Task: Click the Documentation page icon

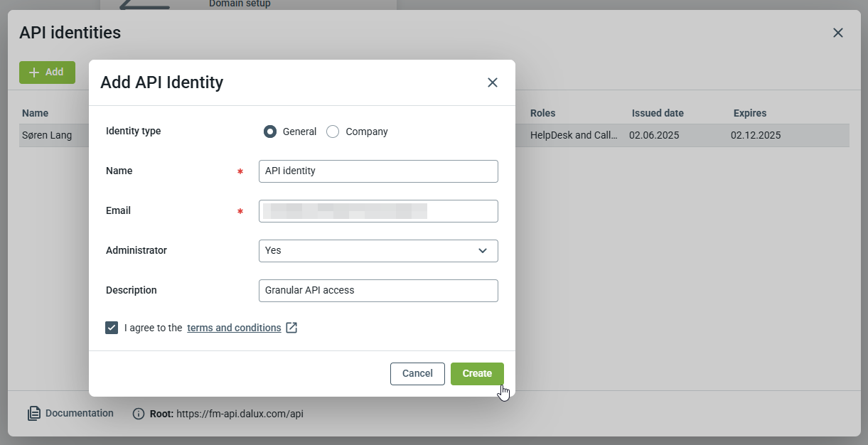Action: pyautogui.click(x=34, y=413)
